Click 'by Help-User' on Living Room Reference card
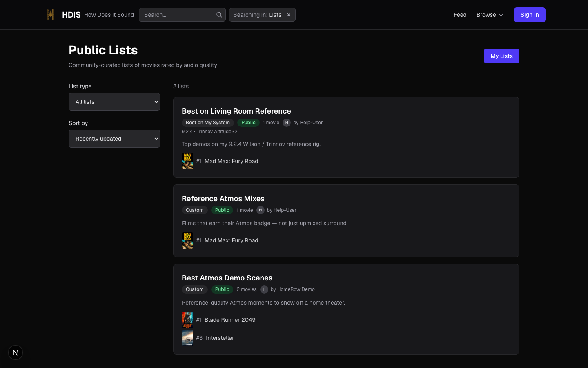Image resolution: width=588 pixels, height=368 pixels. (308, 123)
